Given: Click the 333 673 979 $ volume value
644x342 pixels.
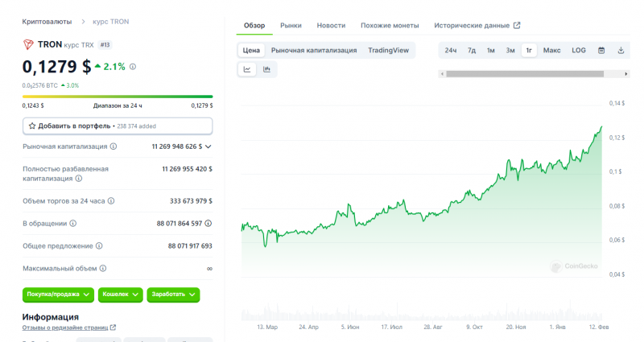Looking at the screenshot, I should pos(191,201).
